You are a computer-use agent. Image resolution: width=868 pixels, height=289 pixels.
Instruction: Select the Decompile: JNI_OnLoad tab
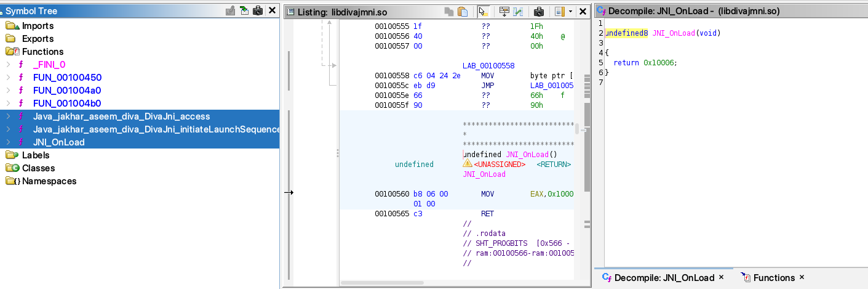663,278
